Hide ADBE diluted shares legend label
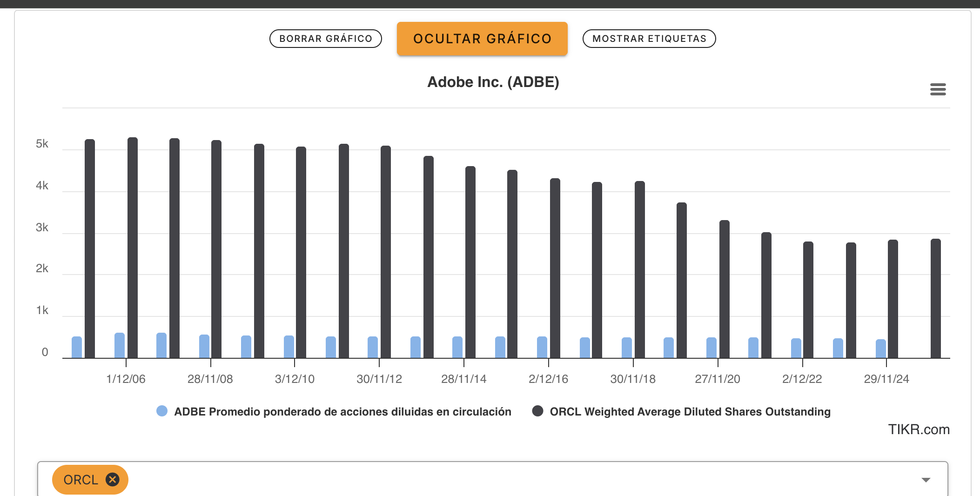Viewport: 980px width, 496px height. [342, 412]
